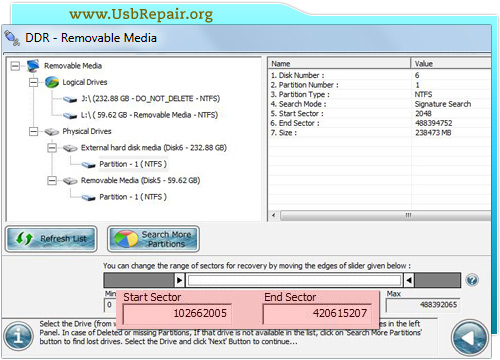Click the properties horizontal scrollbar thumb

pos(385,215)
